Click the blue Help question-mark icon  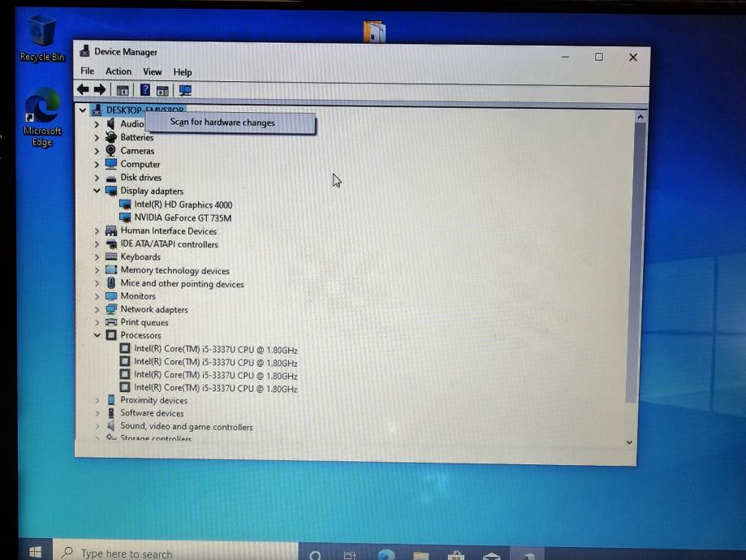145,90
